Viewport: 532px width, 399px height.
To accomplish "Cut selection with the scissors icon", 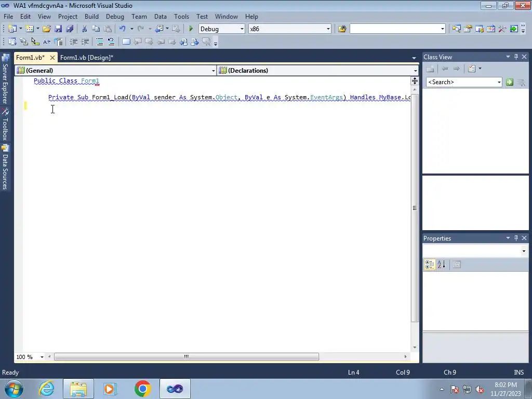I will tap(85, 29).
